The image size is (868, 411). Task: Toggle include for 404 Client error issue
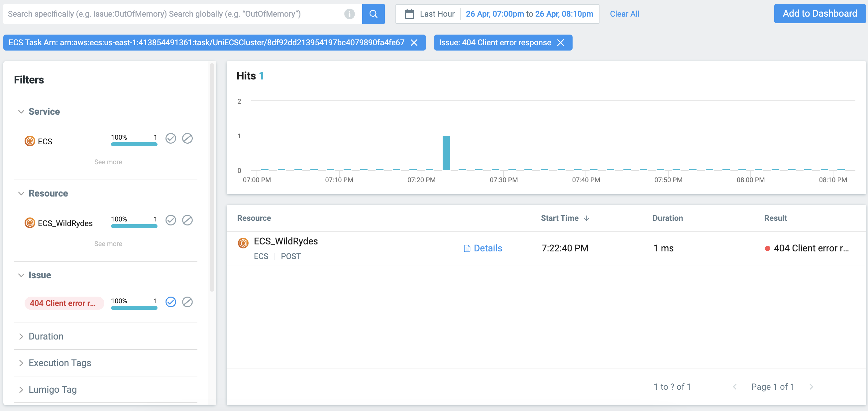click(170, 302)
